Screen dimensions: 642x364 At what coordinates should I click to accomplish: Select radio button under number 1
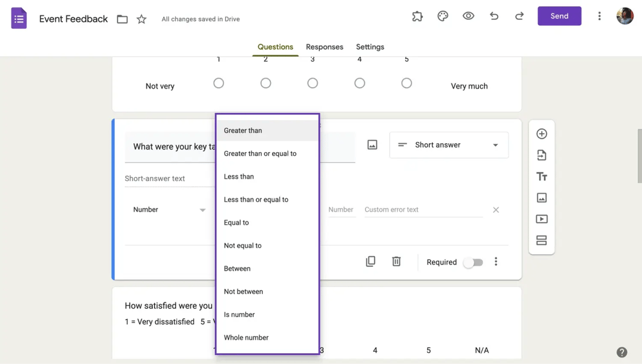tap(219, 83)
